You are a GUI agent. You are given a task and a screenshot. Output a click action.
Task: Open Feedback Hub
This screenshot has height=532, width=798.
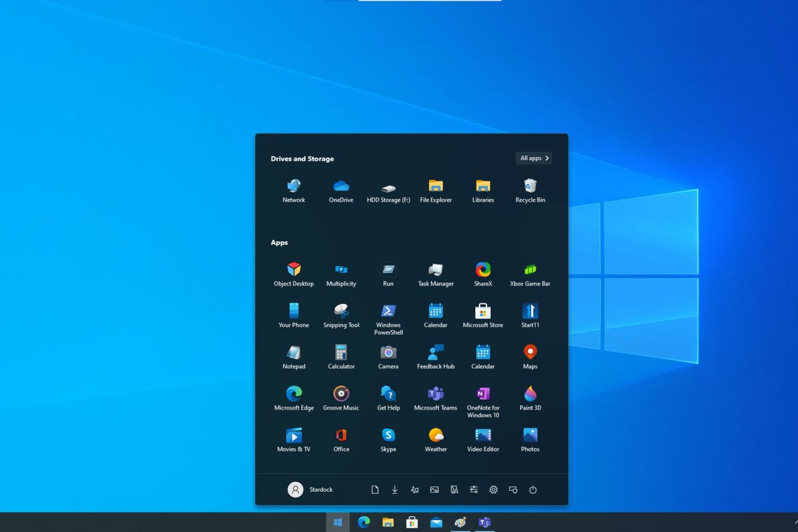point(436,358)
